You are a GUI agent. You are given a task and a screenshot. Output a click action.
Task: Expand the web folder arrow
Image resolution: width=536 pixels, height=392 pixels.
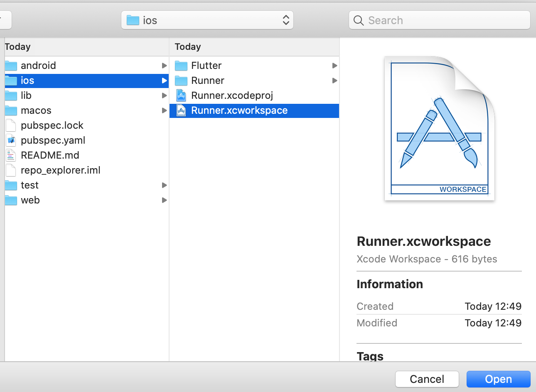click(165, 200)
